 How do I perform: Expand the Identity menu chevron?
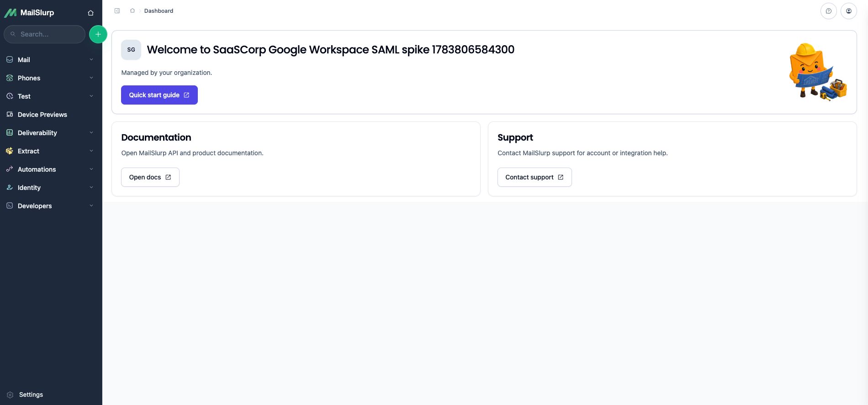click(x=91, y=188)
